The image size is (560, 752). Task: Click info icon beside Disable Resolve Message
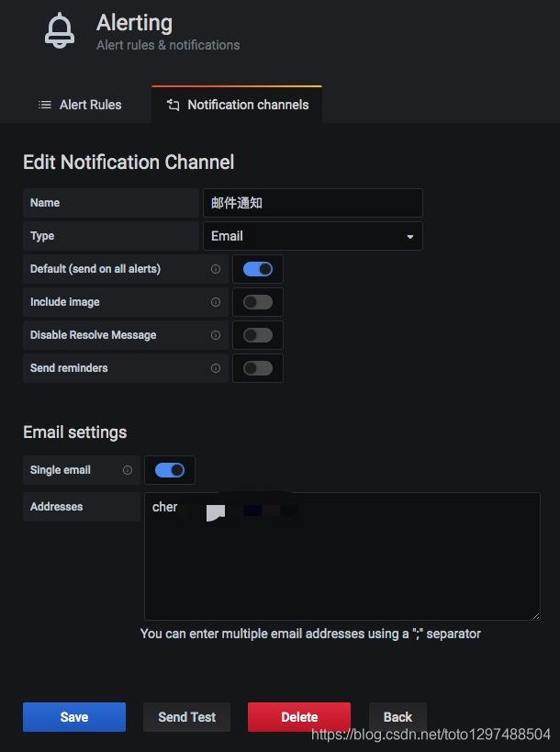216,335
